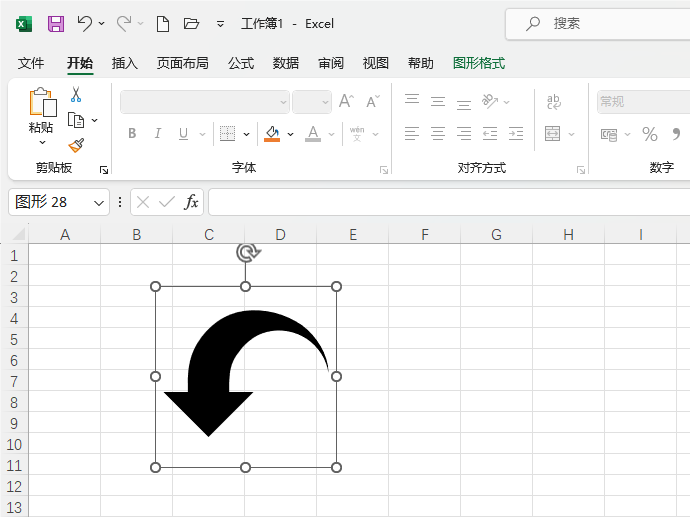Click the search box labeled 搜索
690x517 pixels.
598,23
